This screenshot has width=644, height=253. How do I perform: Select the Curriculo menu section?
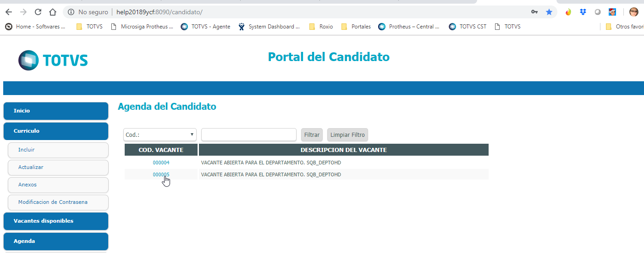click(56, 131)
